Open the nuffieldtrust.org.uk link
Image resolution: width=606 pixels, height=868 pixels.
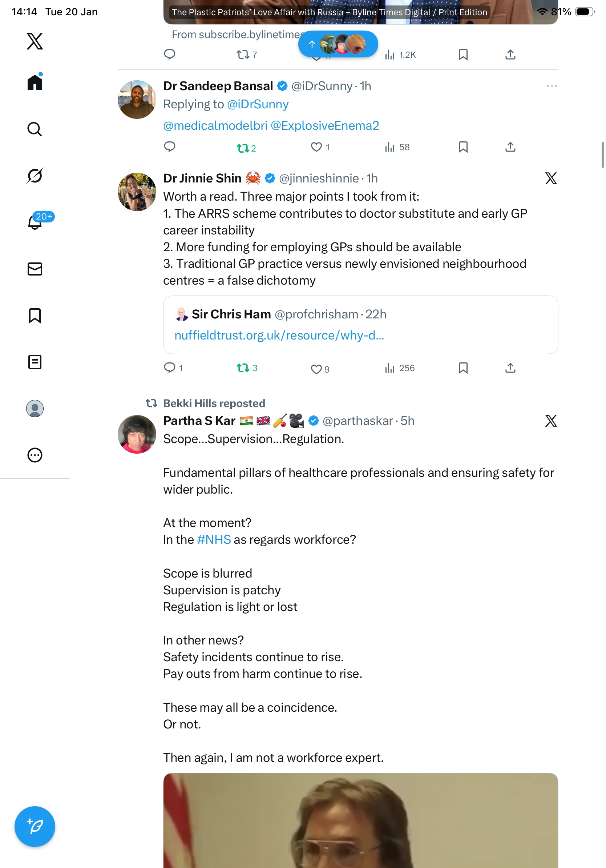coord(279,335)
